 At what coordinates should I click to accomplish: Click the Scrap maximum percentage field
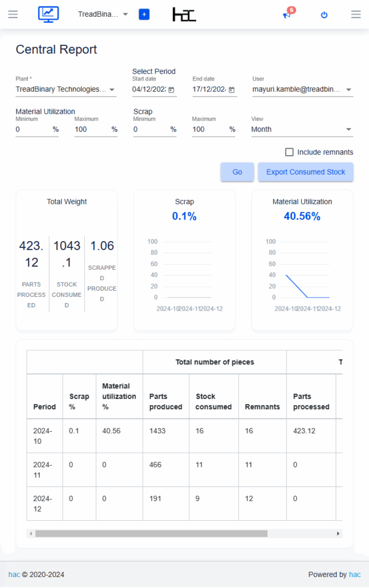209,129
